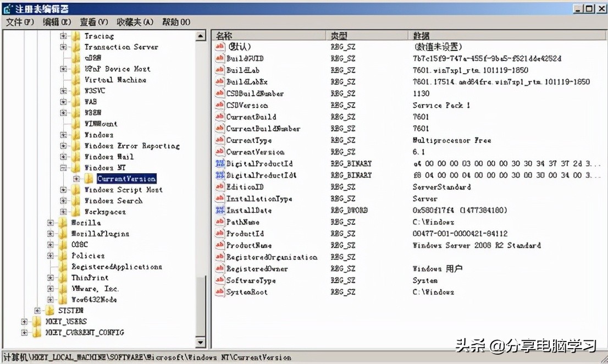
Task: Select the MozillaPlugins tree key
Action: pyautogui.click(x=100, y=234)
